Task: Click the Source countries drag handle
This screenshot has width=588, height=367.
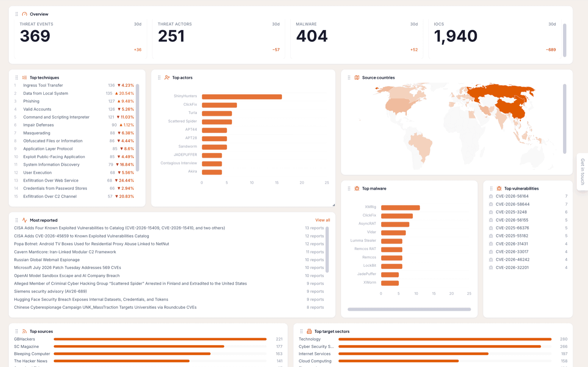Action: tap(349, 78)
